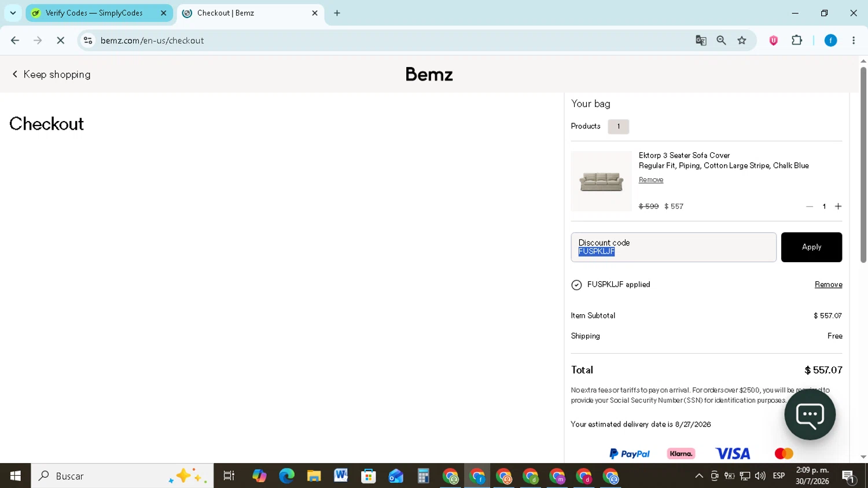View site information for bemz.com
Viewport: 868px width, 488px height.
point(88,41)
